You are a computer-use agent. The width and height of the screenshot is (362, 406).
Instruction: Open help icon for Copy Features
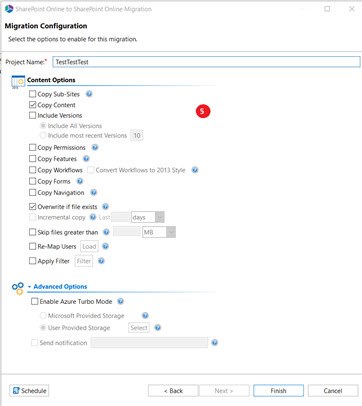click(x=86, y=159)
